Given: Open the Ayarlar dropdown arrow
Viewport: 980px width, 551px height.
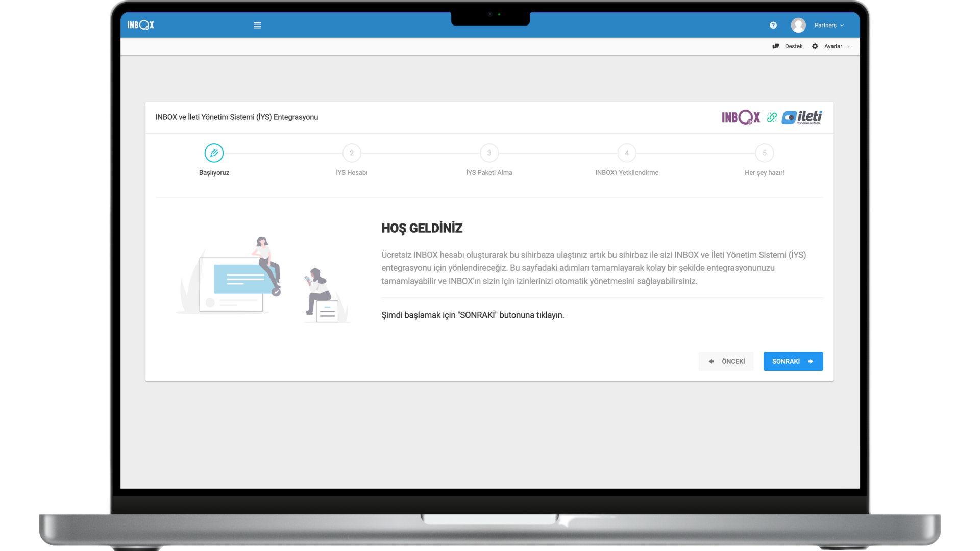Looking at the screenshot, I should (849, 47).
